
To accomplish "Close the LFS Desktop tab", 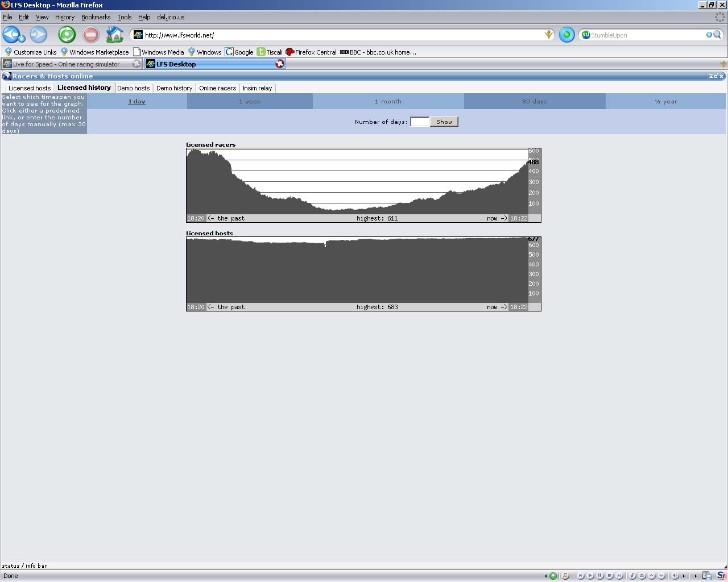I will [280, 64].
